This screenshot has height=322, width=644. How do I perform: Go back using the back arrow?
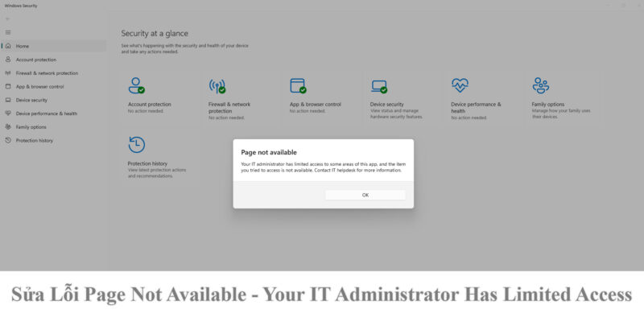pyautogui.click(x=7, y=19)
